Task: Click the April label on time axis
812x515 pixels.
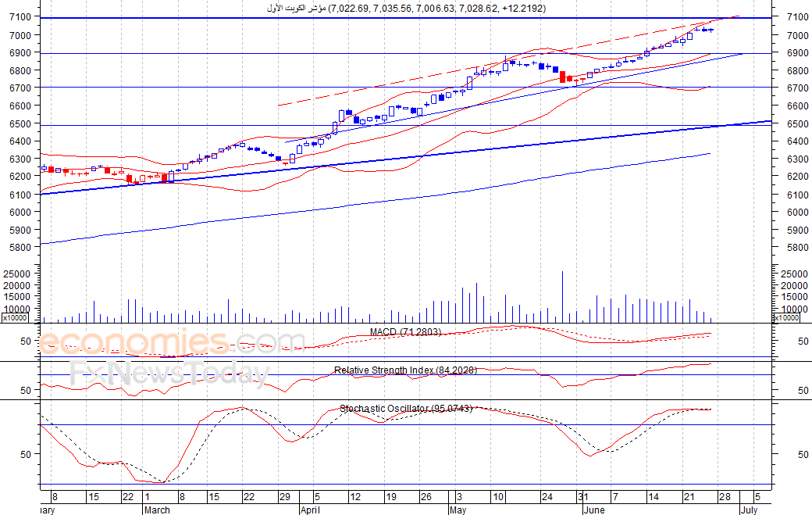Action: pyautogui.click(x=310, y=510)
